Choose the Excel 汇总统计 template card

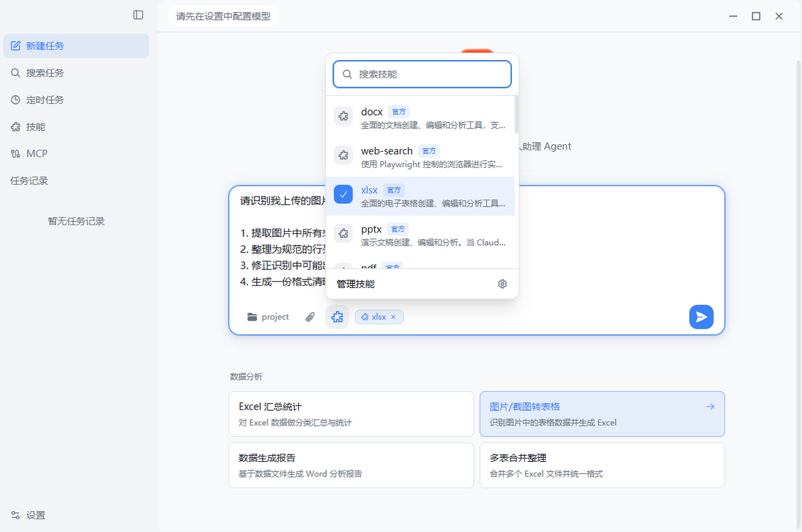tap(351, 414)
